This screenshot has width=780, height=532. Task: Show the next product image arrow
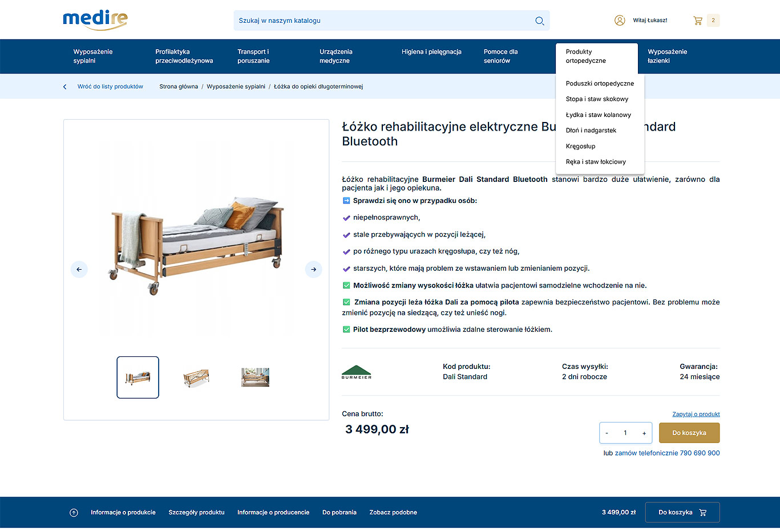[313, 269]
